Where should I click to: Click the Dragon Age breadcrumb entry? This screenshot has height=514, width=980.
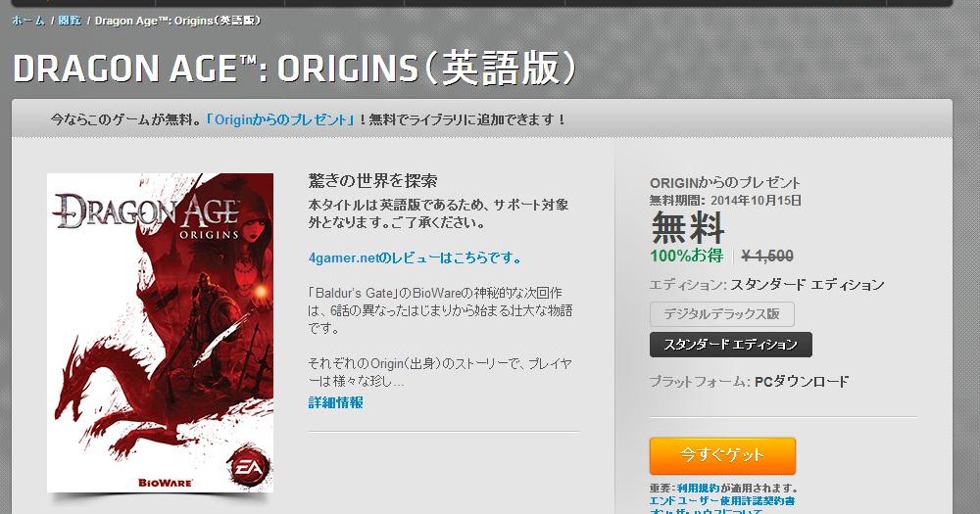tap(177, 21)
